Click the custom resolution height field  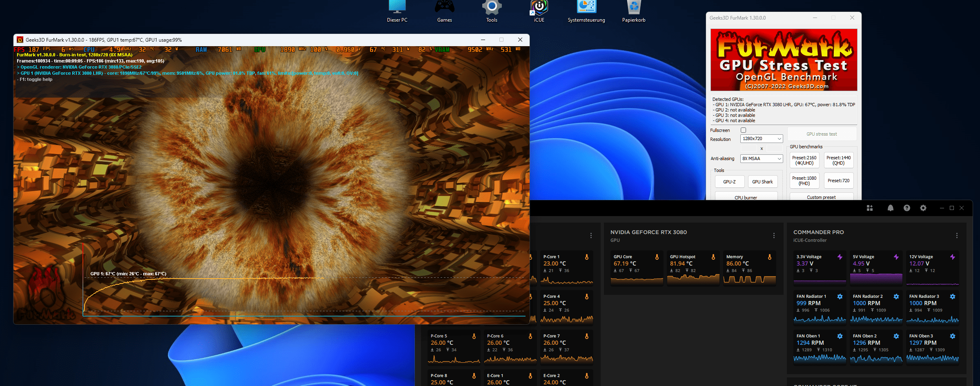point(774,149)
